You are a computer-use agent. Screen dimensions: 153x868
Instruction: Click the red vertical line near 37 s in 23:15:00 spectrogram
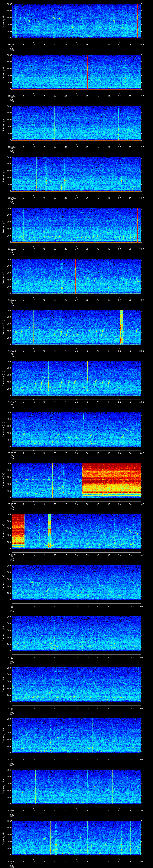point(92,736)
